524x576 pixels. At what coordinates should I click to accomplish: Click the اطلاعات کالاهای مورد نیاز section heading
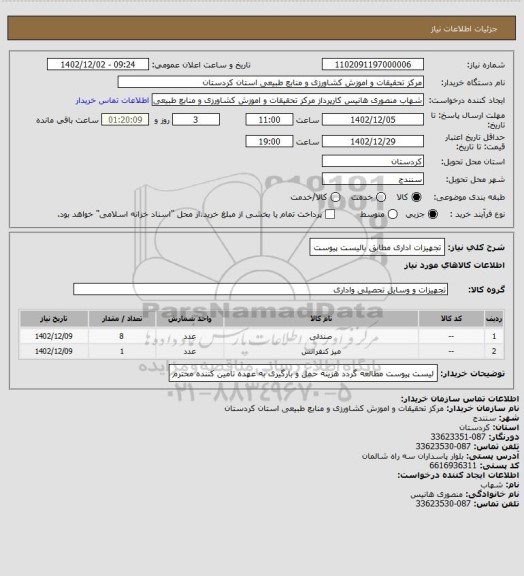point(454,266)
